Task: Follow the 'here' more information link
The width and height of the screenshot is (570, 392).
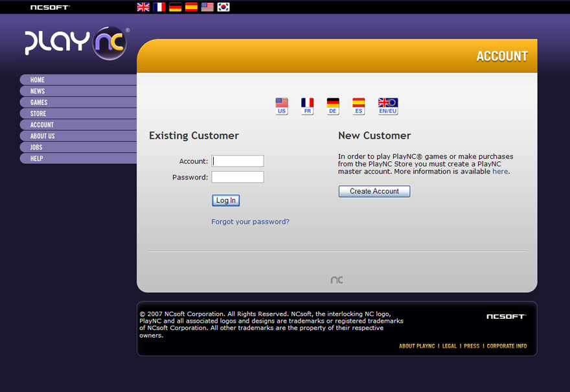Action: click(500, 171)
